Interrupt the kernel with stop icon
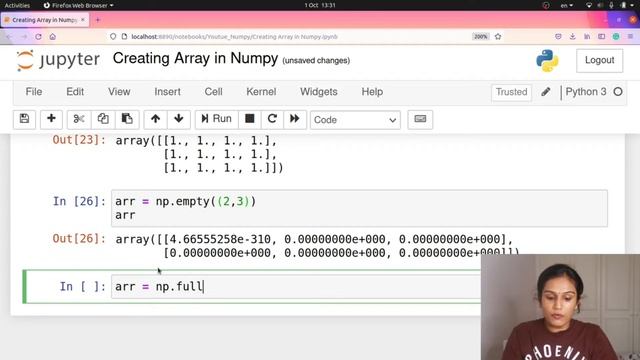This screenshot has width=640, height=360. click(x=250, y=119)
